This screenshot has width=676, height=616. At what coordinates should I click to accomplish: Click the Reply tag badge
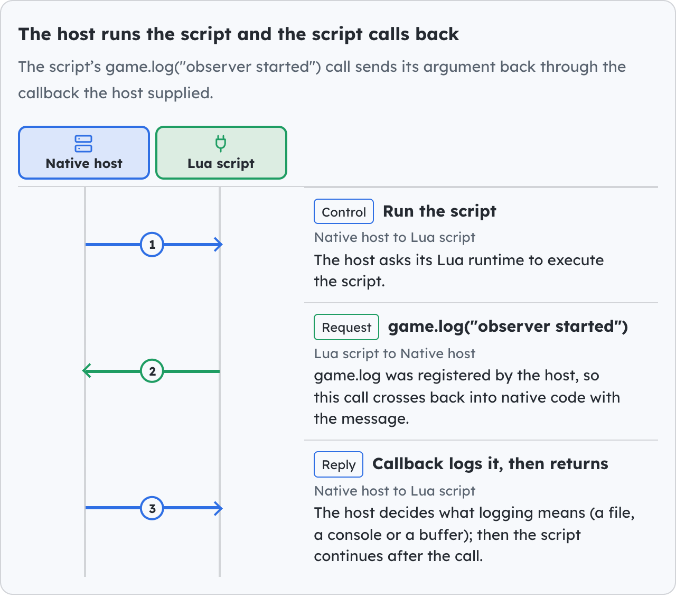pos(339,464)
